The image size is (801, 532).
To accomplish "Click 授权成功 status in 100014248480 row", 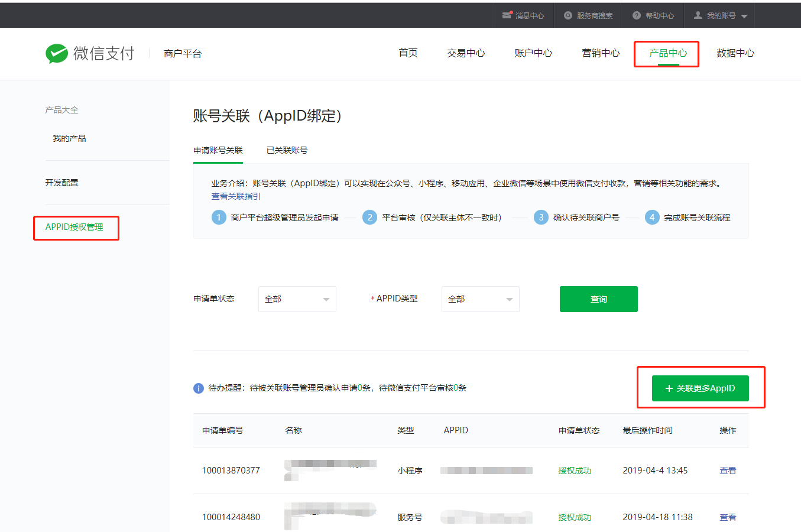I will (x=575, y=517).
